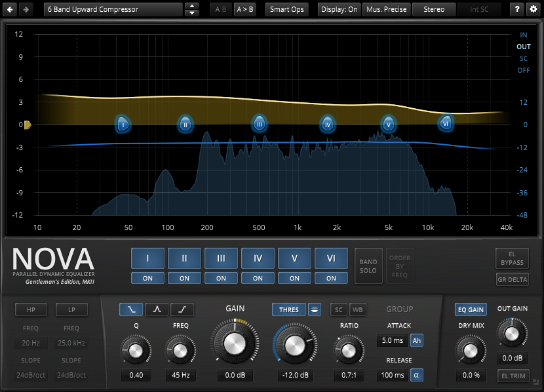The image size is (544, 392).
Task: Open the Mus. Precise quality mode dropdown
Action: pyautogui.click(x=386, y=9)
